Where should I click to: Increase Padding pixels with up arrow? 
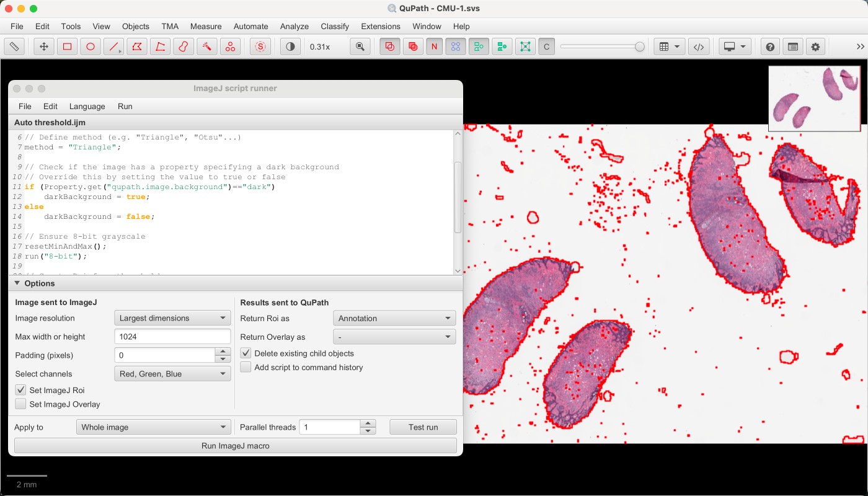point(223,352)
